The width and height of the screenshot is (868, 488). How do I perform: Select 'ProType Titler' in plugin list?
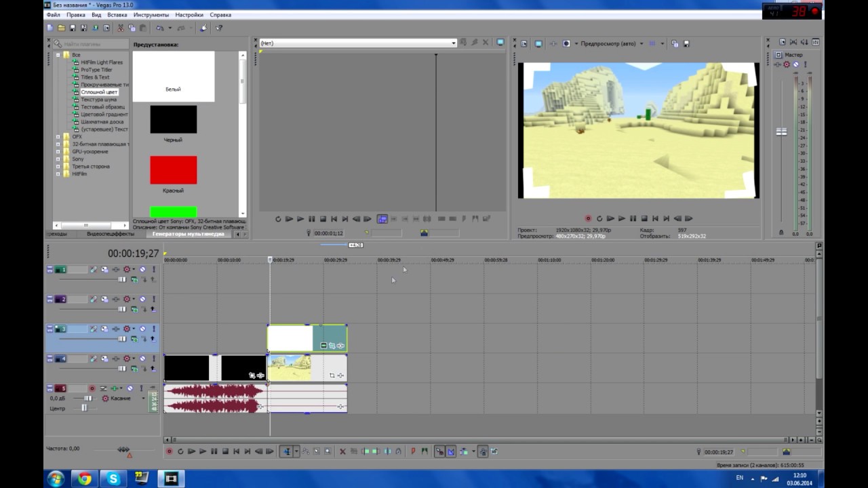pyautogui.click(x=96, y=70)
